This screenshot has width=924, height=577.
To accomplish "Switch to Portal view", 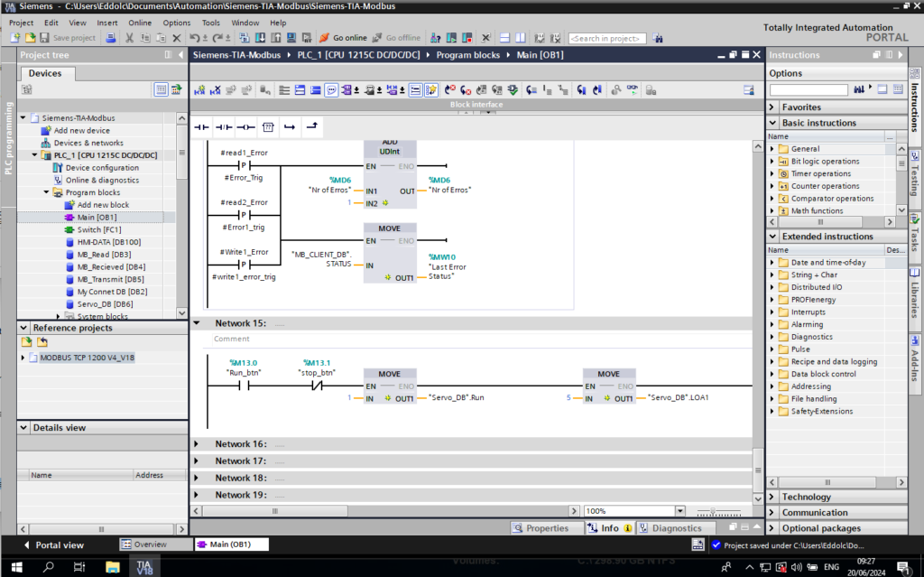I will point(53,544).
